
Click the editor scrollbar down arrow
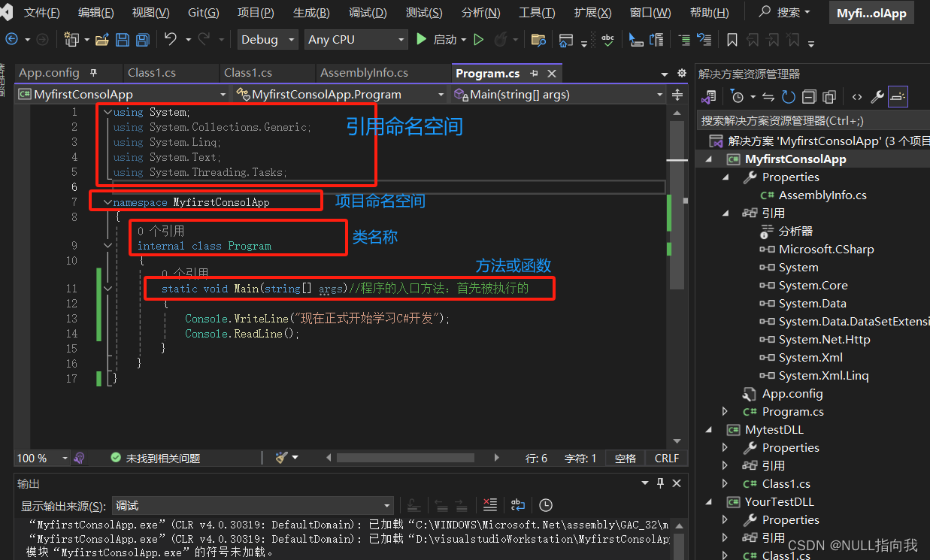coord(677,441)
